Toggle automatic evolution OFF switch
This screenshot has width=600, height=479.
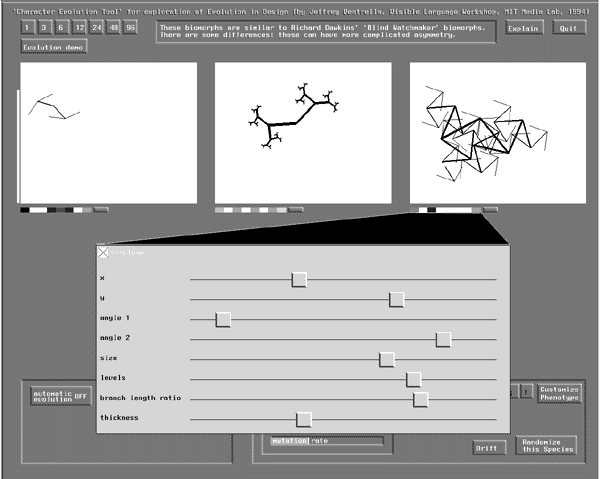click(61, 395)
